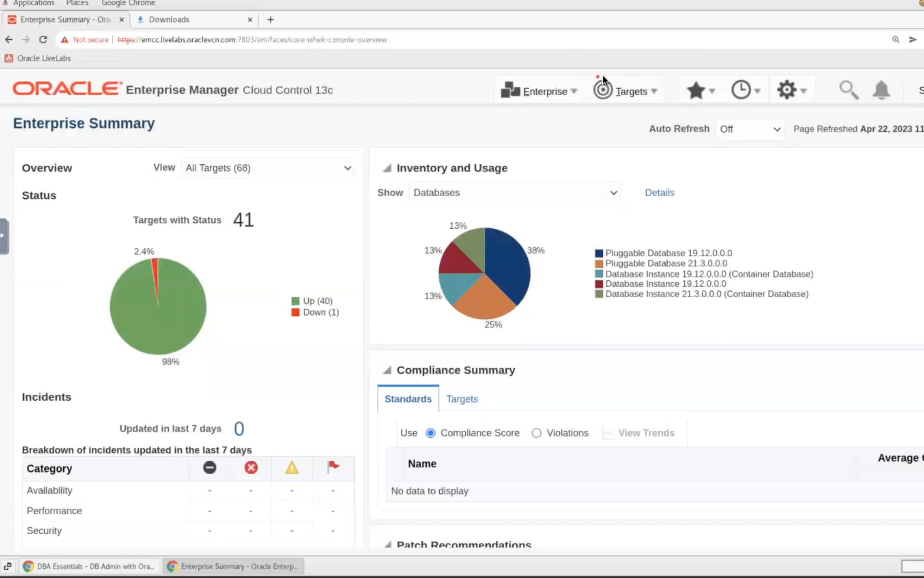Go back in browser history
This screenshot has height=578, width=924.
tap(9, 40)
